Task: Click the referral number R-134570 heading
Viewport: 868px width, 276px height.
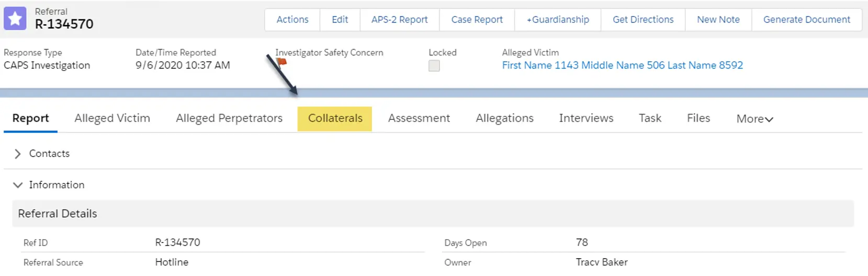Action: 64,24
